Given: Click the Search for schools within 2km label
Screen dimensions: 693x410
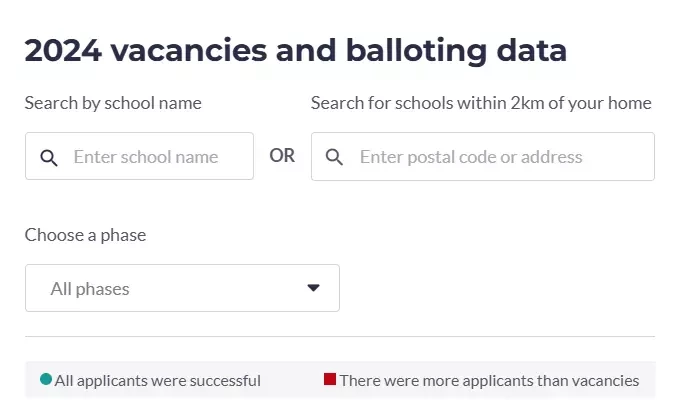Looking at the screenshot, I should tap(481, 103).
